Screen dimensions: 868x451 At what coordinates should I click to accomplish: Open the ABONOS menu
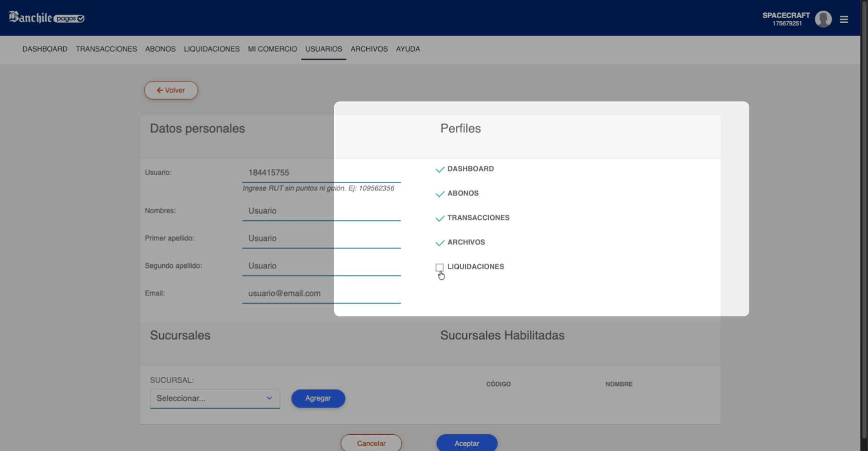click(160, 49)
